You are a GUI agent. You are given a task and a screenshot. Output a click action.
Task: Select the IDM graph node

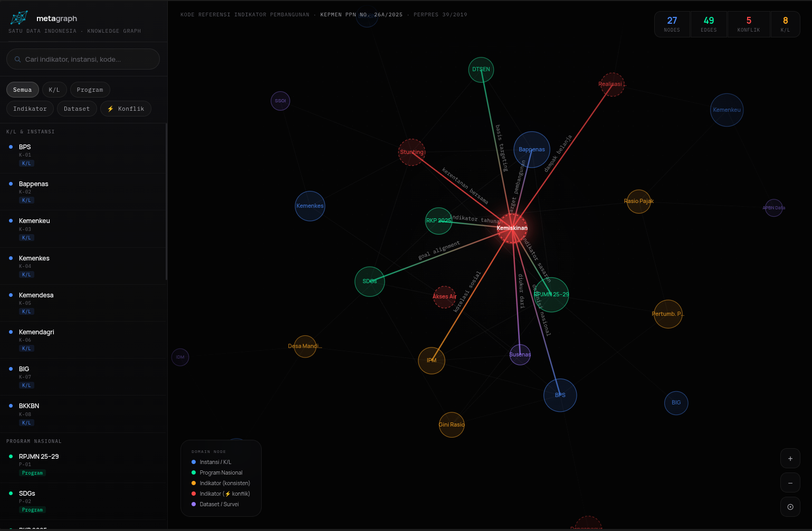(x=180, y=357)
